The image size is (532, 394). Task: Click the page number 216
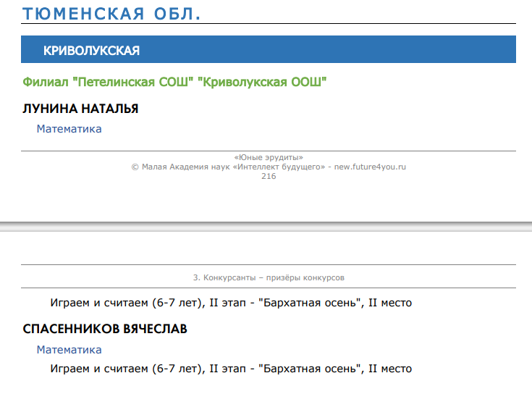269,176
